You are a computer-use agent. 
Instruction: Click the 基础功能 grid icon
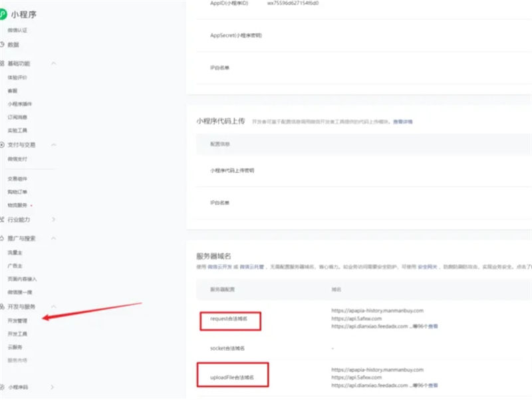tap(3, 63)
